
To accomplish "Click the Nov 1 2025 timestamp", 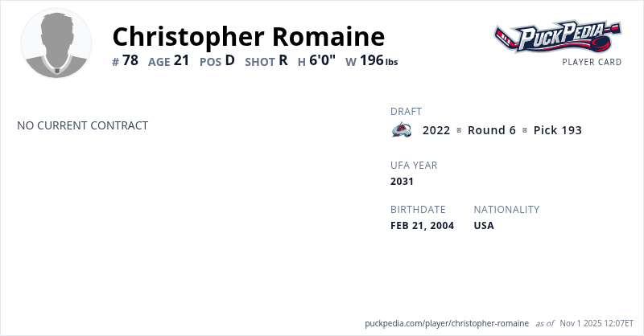I will (597, 323).
